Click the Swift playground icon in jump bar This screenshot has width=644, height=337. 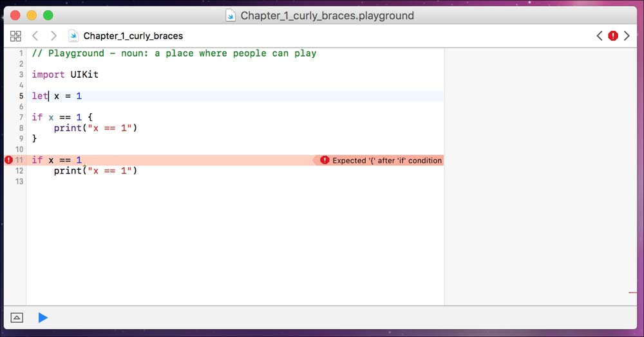coord(73,36)
